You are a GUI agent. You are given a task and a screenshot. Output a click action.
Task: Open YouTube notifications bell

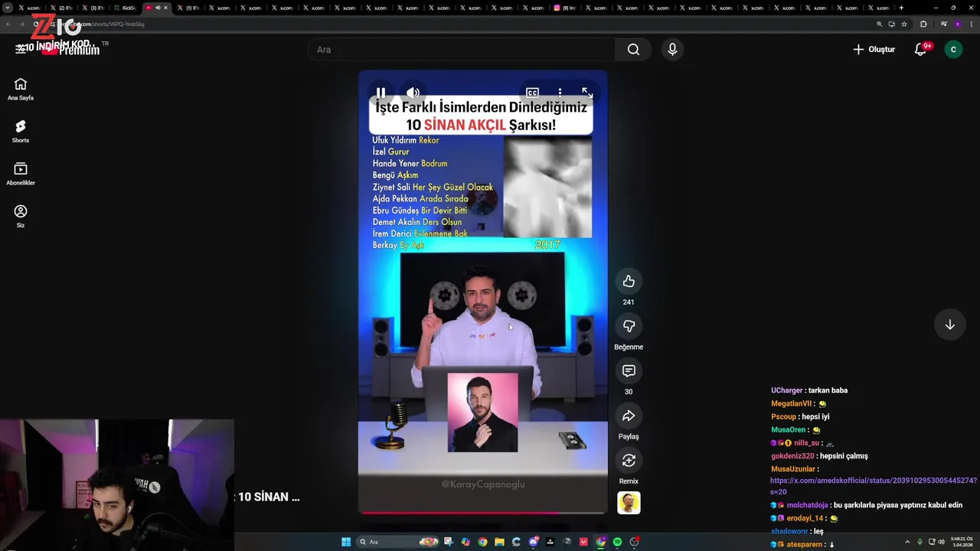click(x=922, y=49)
